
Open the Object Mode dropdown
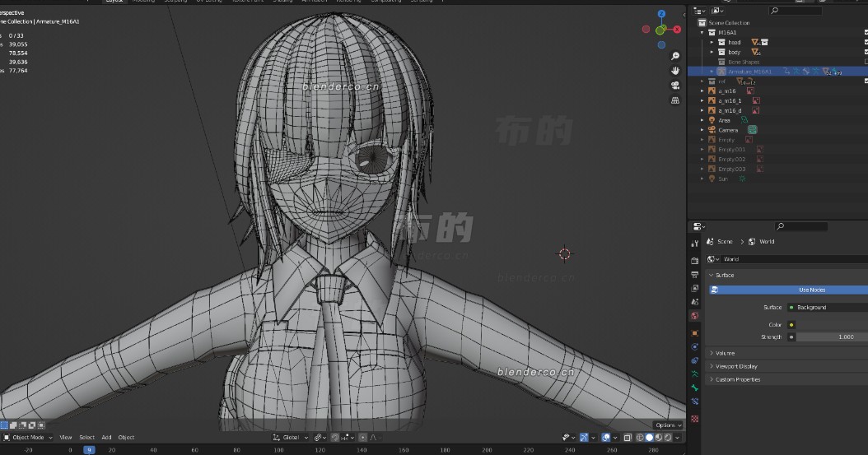pos(28,437)
